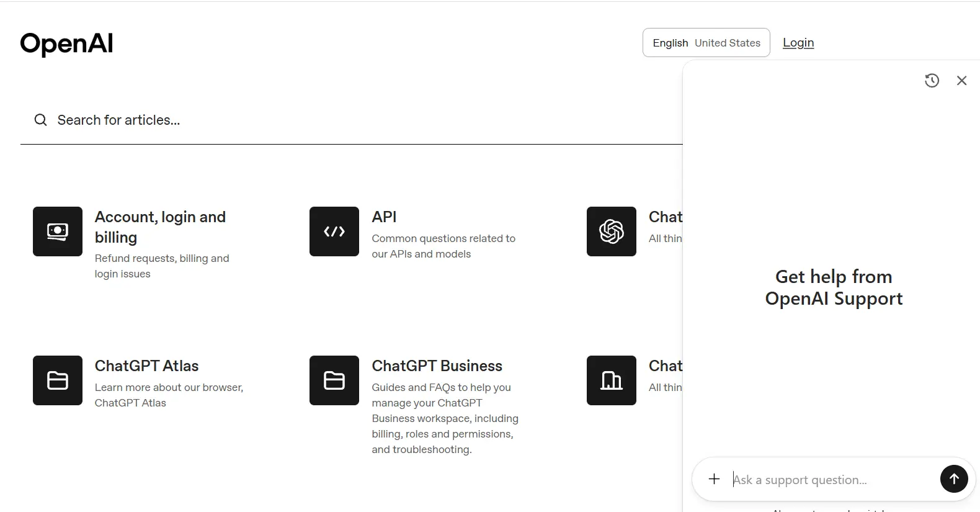
Task: Click the OpenAI logo
Action: [x=66, y=44]
